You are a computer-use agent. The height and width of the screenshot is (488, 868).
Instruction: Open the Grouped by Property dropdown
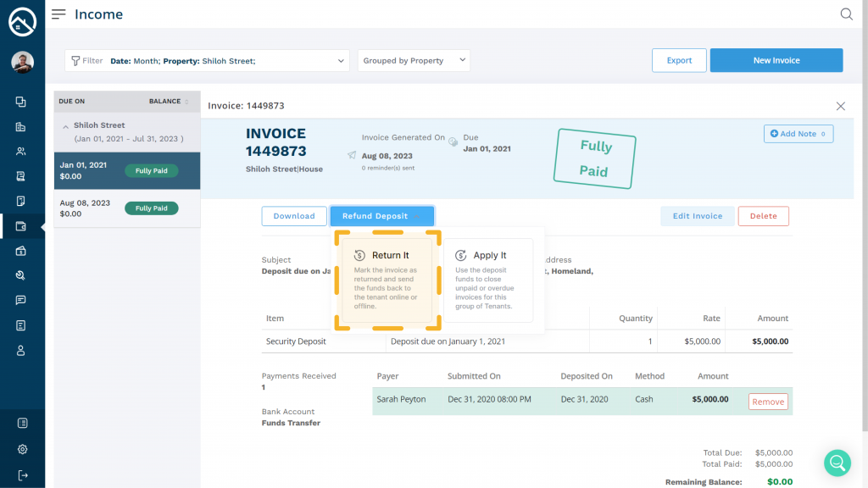coord(414,61)
